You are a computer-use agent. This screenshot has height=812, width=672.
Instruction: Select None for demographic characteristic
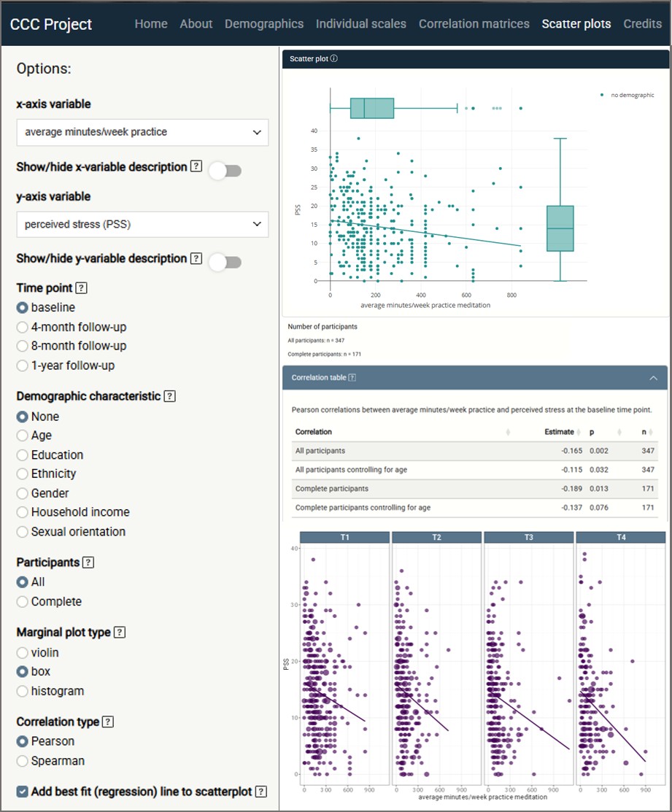pyautogui.click(x=23, y=417)
